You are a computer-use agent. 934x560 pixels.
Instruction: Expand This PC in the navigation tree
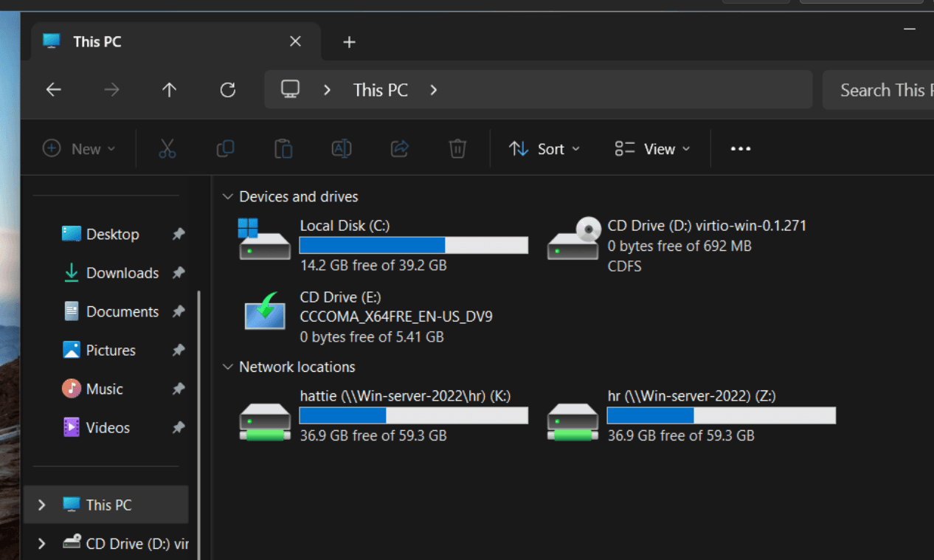coord(42,505)
